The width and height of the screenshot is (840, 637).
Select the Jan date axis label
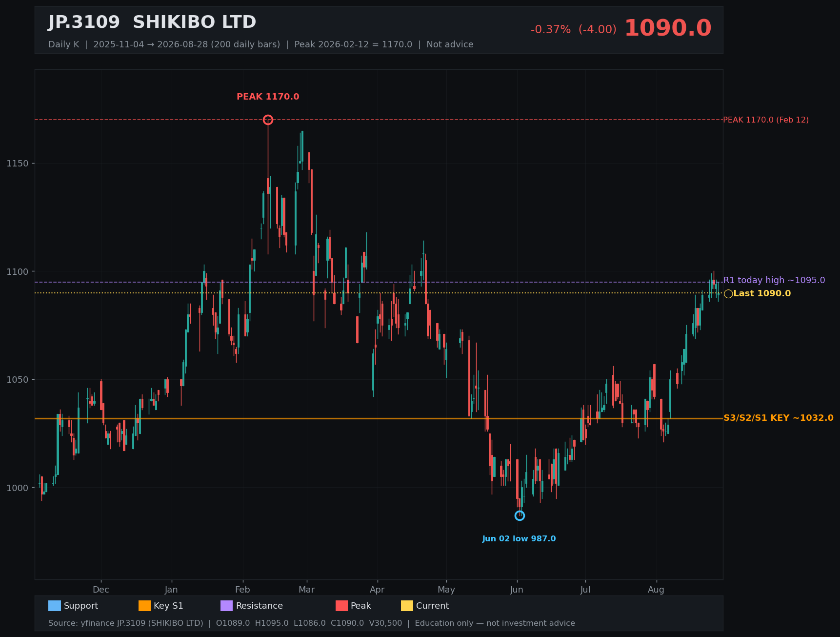171,590
